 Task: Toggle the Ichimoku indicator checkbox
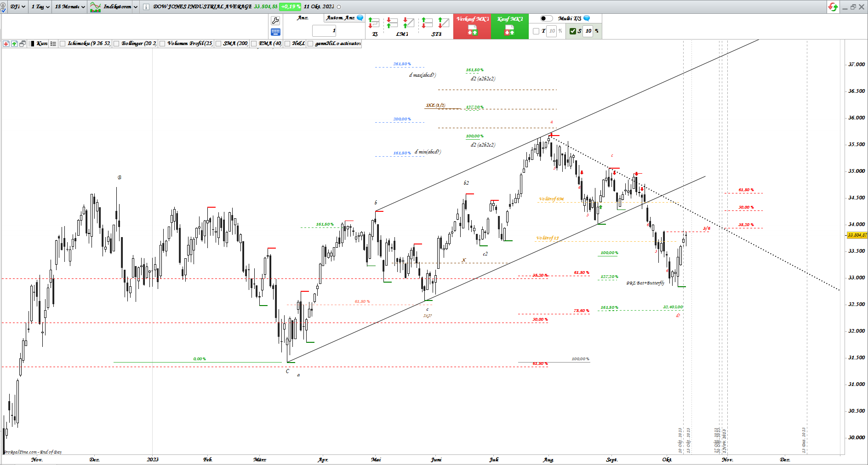63,44
